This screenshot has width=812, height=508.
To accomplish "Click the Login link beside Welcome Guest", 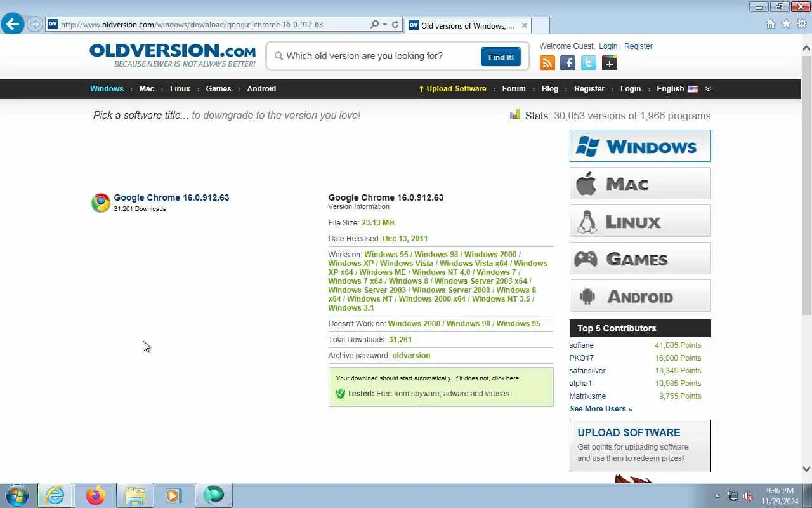I will coord(608,46).
